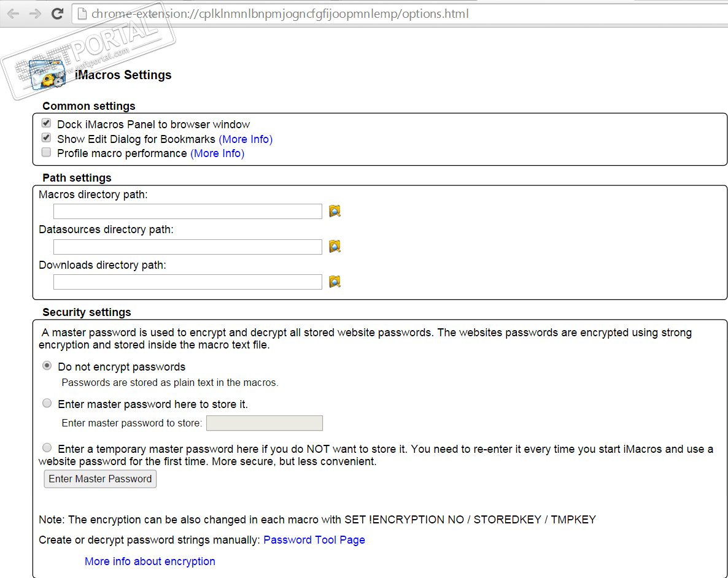
Task: Open the Password Tool Page link
Action: 314,540
